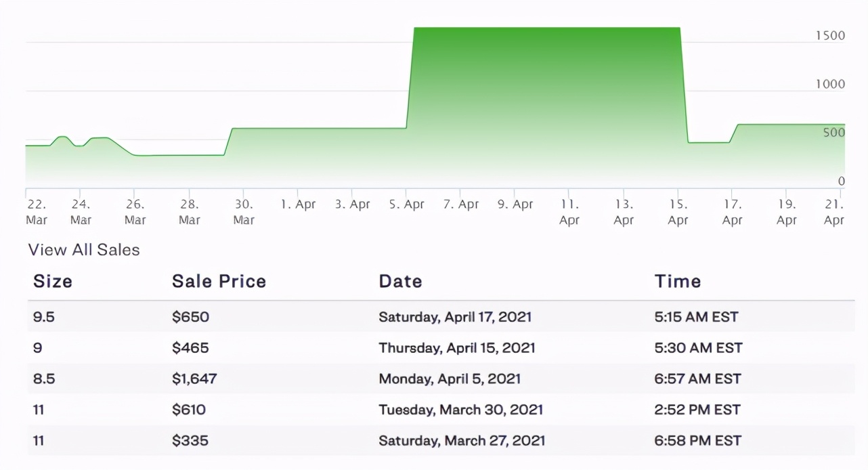Viewport: 868px width, 470px height.
Task: Select the $1,647 sale price cell
Action: tap(194, 379)
